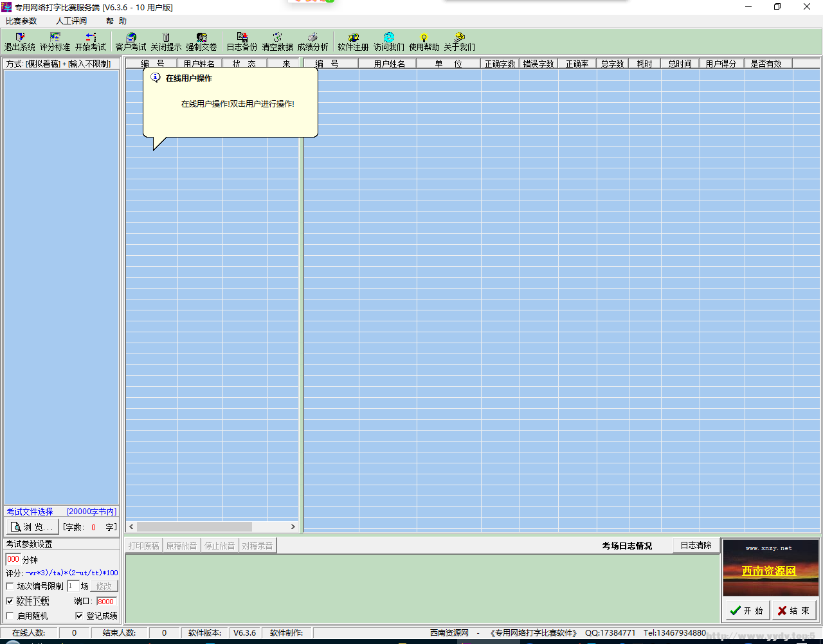The width and height of the screenshot is (823, 644).
Task: Click the 是否有效 column header
Action: pos(768,64)
